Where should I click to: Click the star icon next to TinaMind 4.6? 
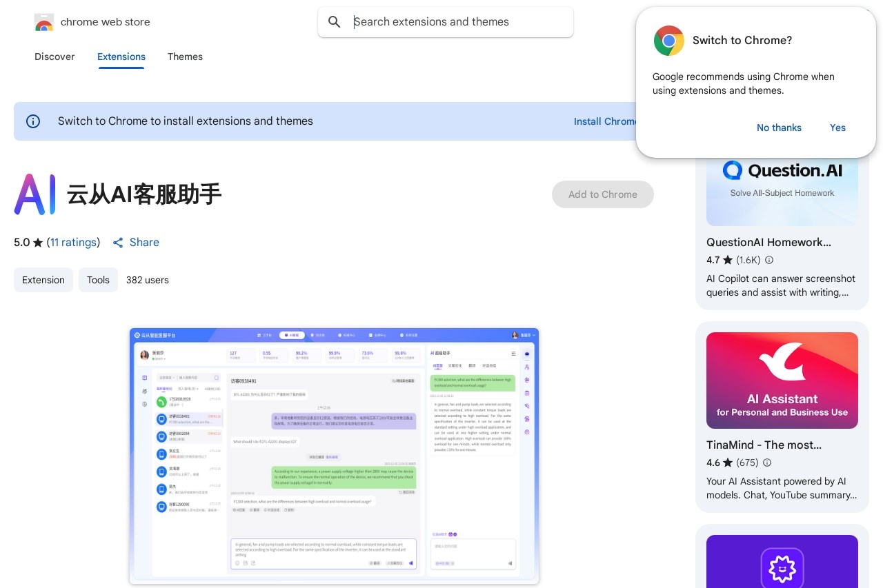(728, 463)
